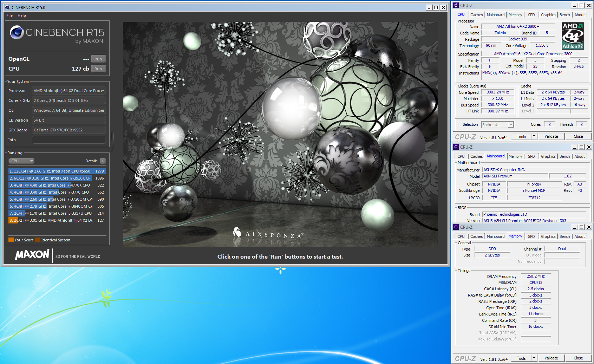Open the Help menu in Cinebench

click(x=22, y=15)
